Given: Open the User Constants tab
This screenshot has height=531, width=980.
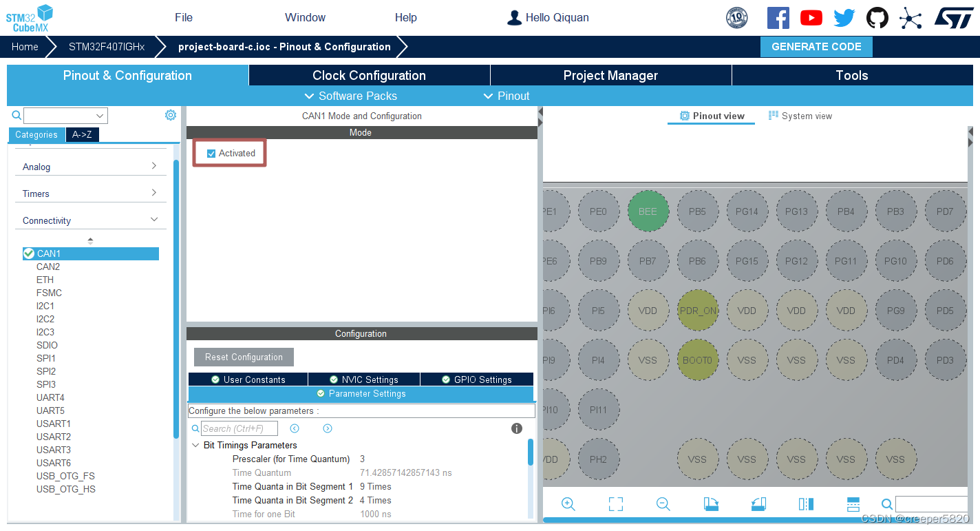Looking at the screenshot, I should [248, 379].
